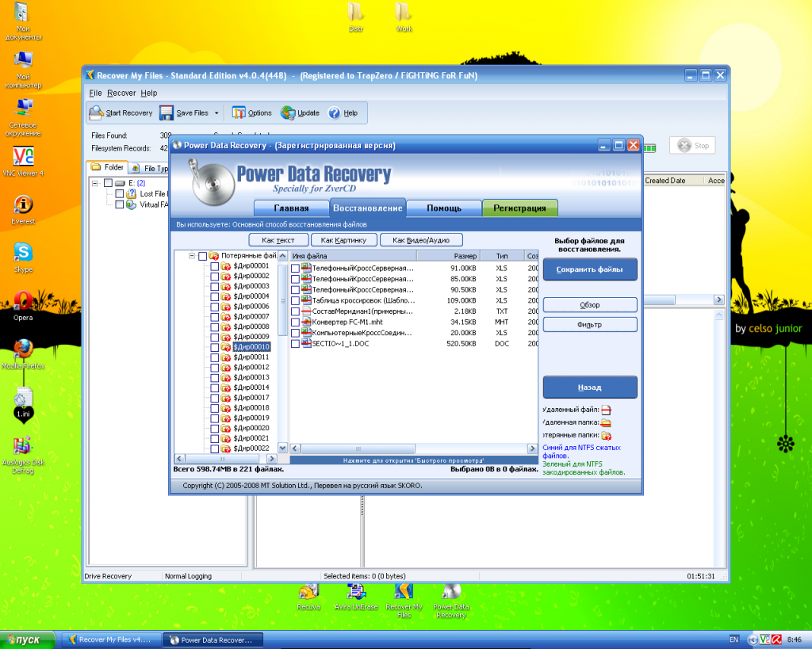Check the Таблица кроссировок file checkbox
Viewport: 812px width, 649px height.
point(295,300)
